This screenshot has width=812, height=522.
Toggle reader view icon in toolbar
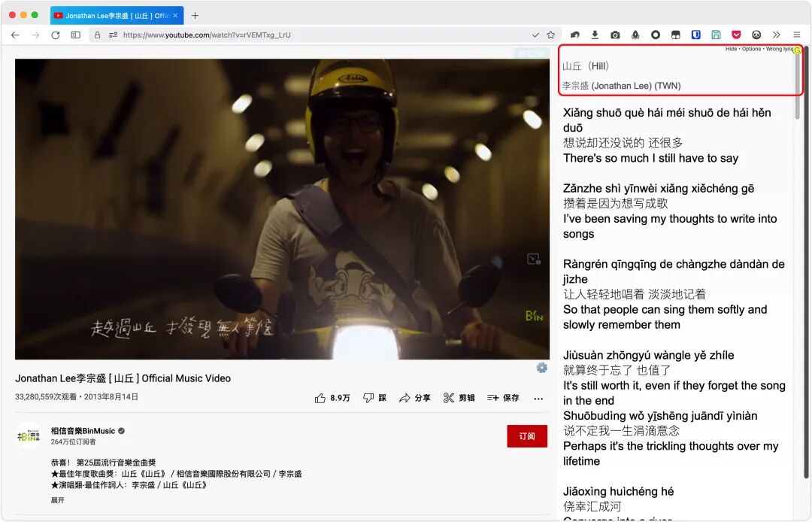click(76, 35)
